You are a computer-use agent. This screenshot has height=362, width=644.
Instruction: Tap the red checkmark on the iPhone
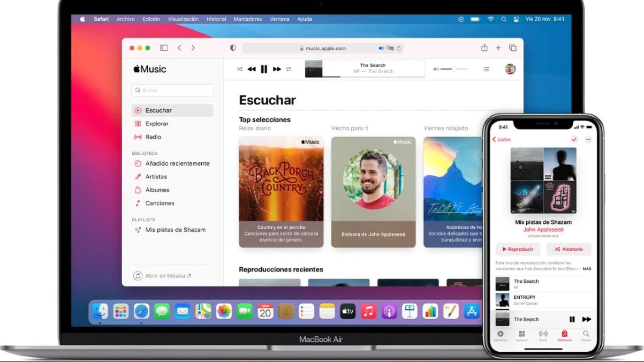pos(574,139)
